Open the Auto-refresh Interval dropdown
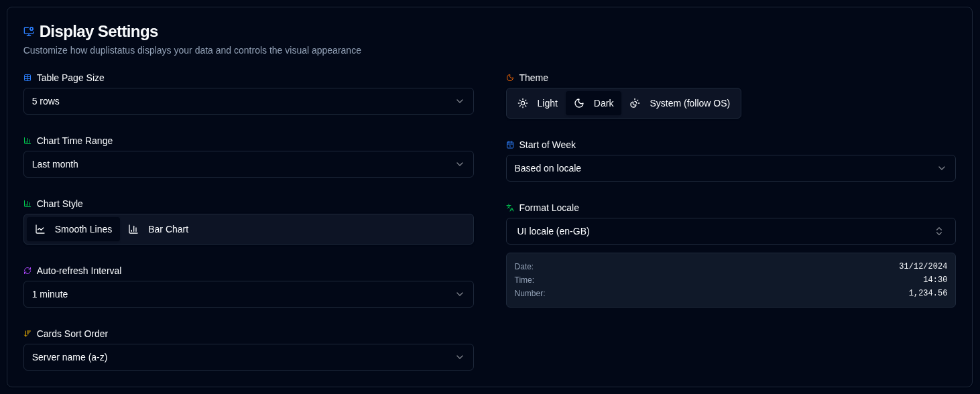 pos(249,294)
